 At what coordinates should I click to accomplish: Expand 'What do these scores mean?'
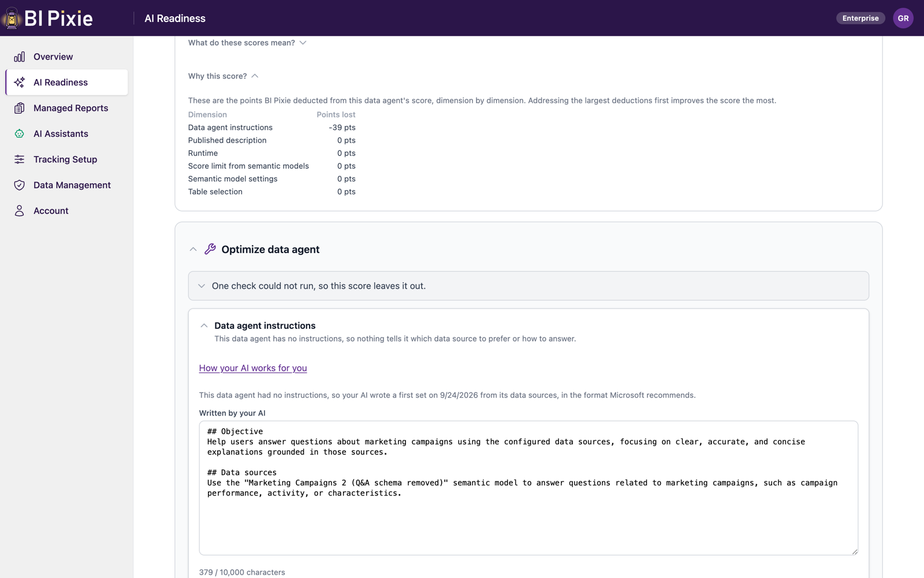pos(247,43)
